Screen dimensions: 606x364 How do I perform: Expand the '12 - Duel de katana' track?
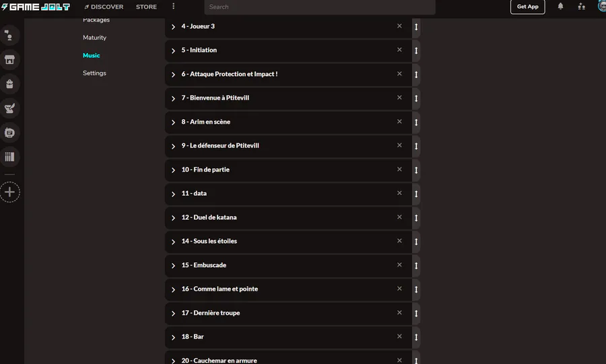click(x=173, y=218)
